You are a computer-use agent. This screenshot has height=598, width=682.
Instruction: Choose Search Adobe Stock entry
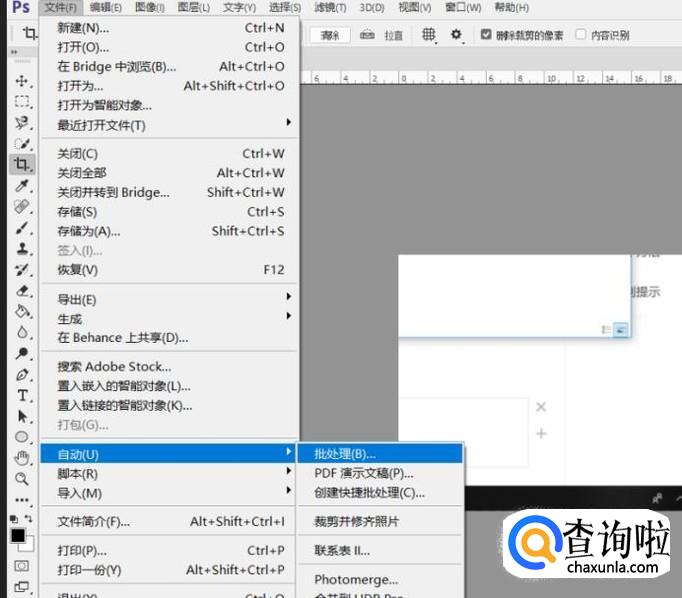point(170,367)
